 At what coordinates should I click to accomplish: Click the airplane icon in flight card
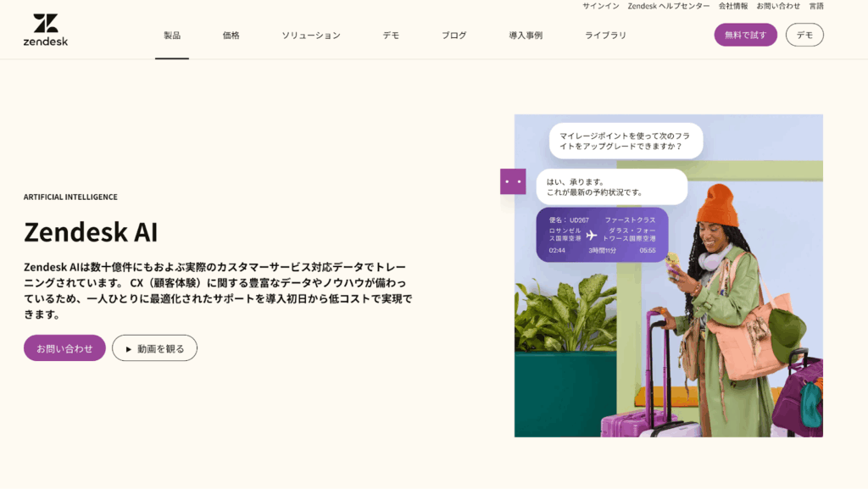(x=592, y=235)
